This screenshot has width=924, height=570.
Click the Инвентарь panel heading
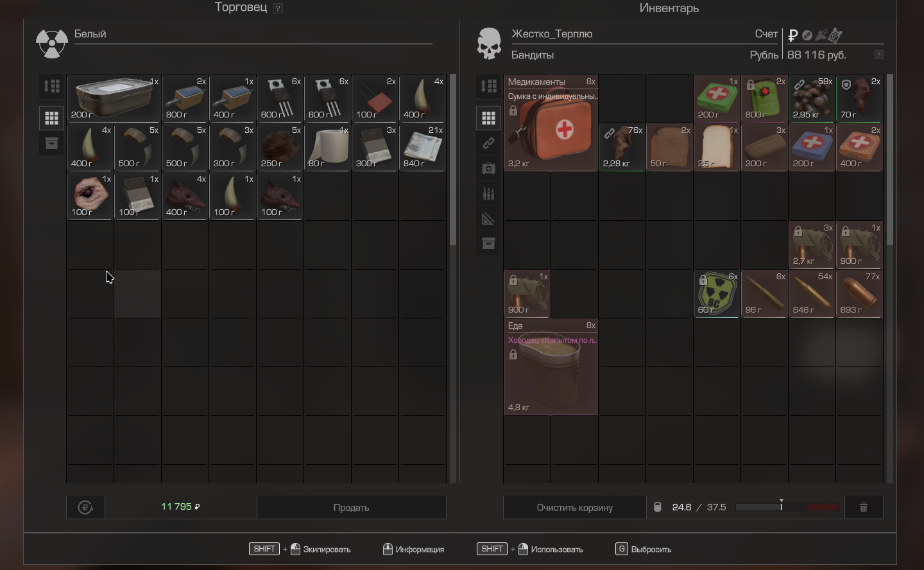[x=669, y=8]
